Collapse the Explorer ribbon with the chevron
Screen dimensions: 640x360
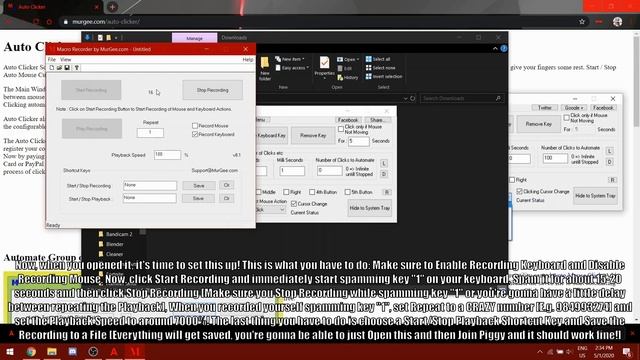coord(495,49)
